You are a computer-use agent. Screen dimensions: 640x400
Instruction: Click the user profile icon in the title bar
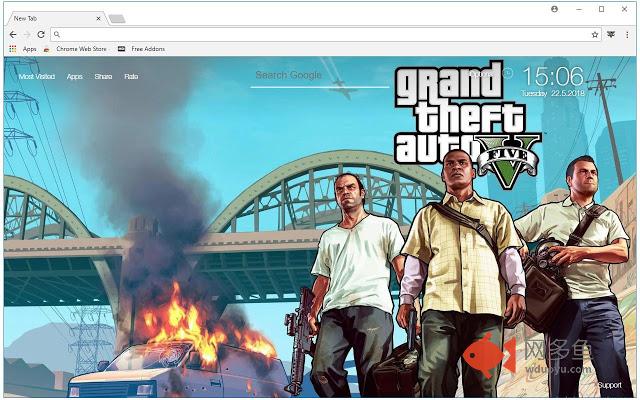click(554, 9)
